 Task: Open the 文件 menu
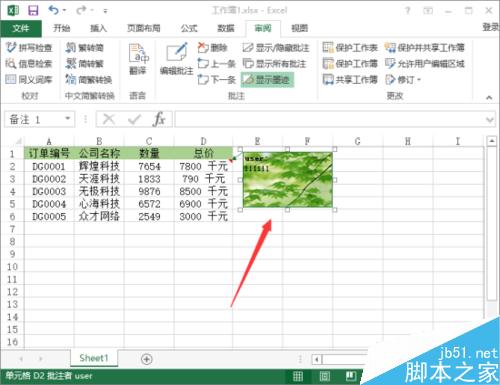[x=21, y=28]
